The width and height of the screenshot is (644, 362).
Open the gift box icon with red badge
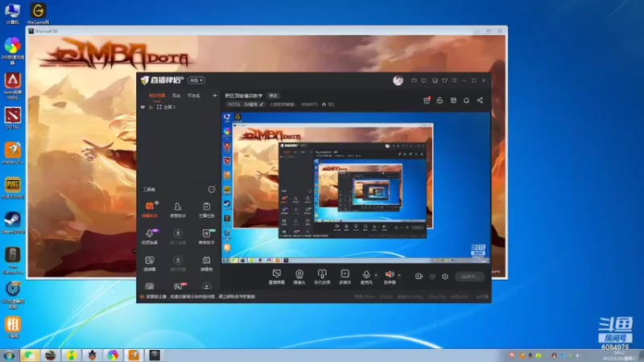[x=427, y=100]
